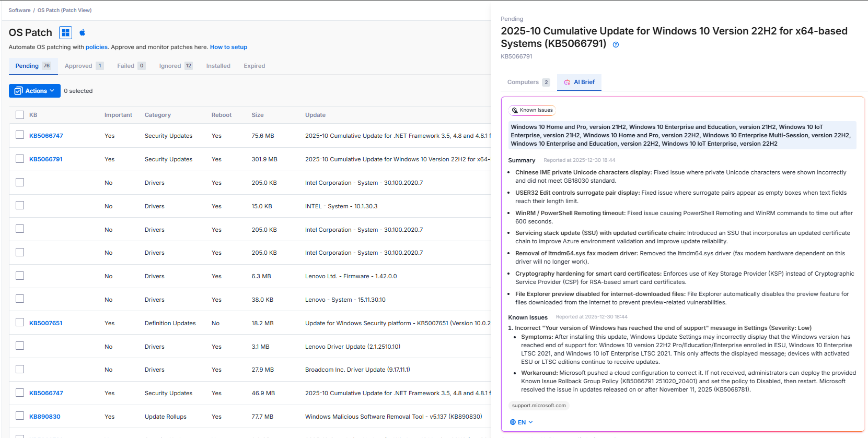Viewport: 868px width, 438px height.
Task: Click the help icon next to KB5066791 title
Action: (x=616, y=44)
